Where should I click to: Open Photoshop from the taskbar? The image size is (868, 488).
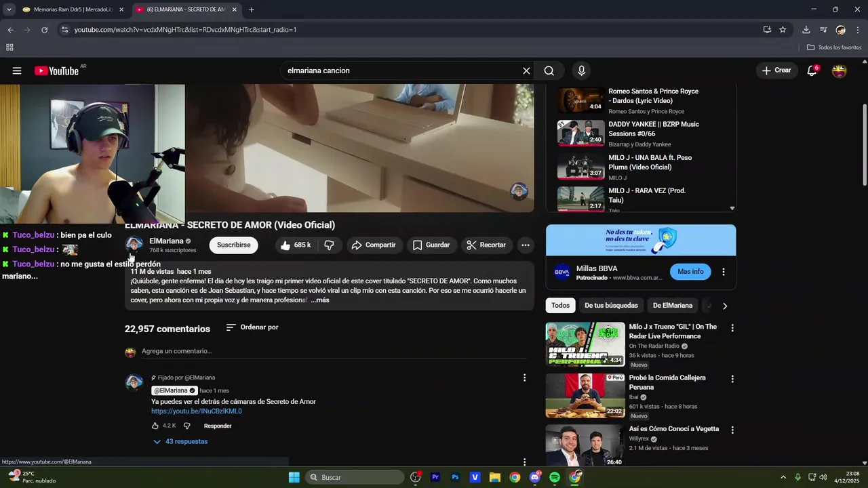tap(455, 477)
